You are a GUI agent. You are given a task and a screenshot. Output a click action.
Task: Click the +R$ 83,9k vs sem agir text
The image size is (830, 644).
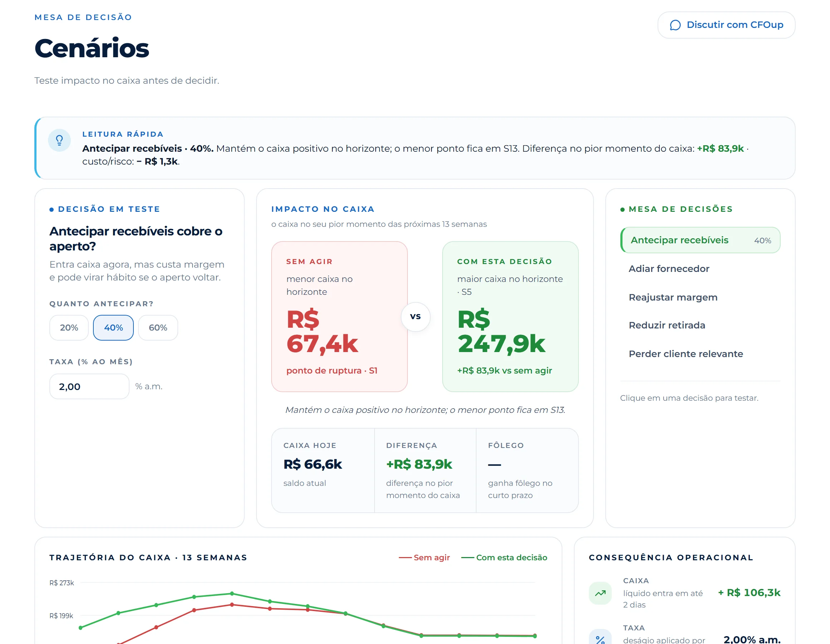click(x=504, y=371)
